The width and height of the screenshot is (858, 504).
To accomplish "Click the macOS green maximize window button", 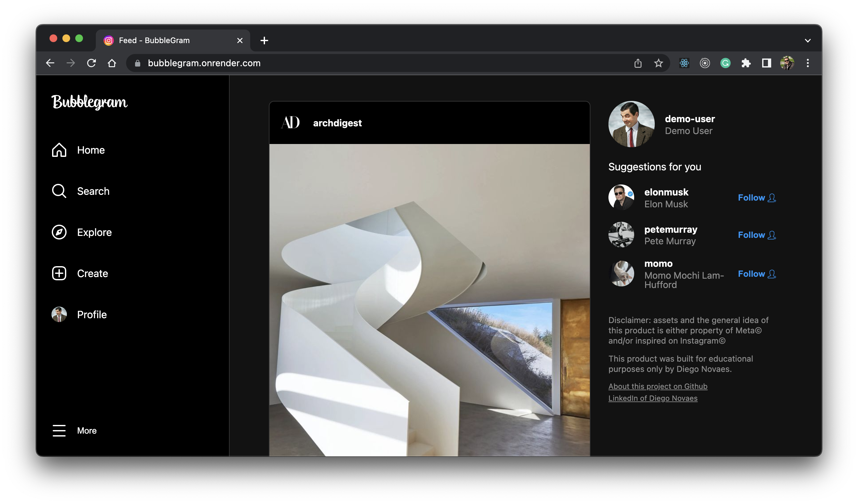I will click(79, 39).
